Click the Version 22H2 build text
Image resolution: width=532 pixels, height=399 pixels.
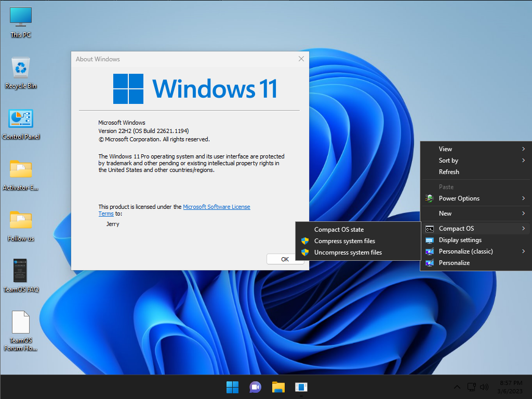pos(143,131)
